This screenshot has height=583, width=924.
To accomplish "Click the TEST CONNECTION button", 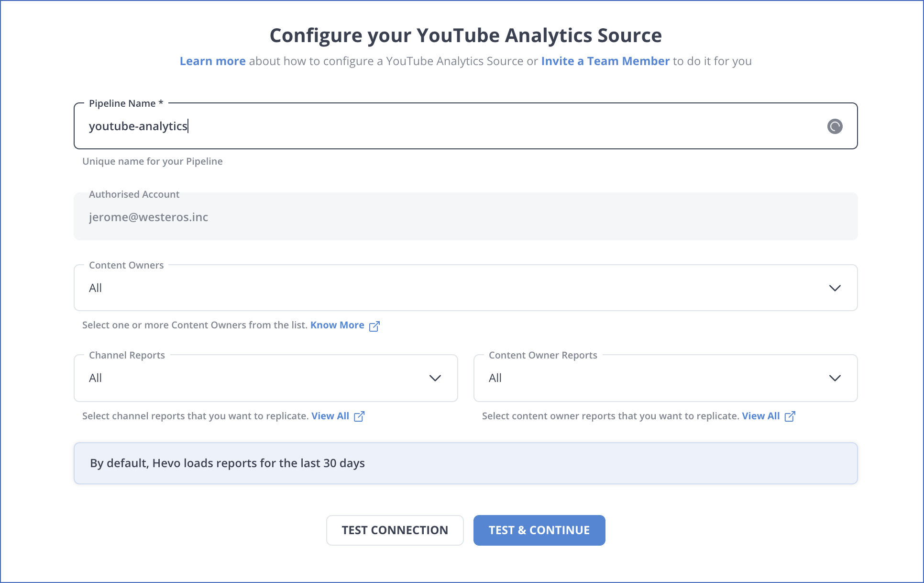I will tap(395, 530).
